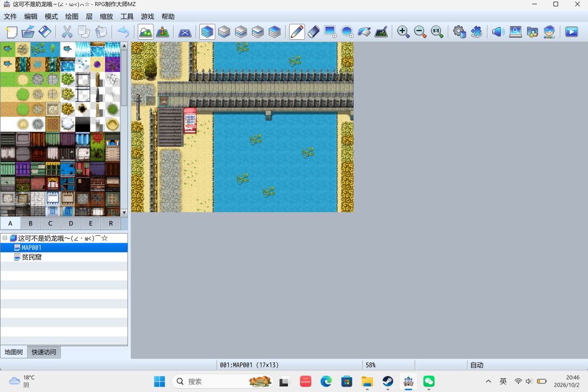This screenshot has width=588, height=392.
Task: Click the red vending machine on the map
Action: (190, 120)
